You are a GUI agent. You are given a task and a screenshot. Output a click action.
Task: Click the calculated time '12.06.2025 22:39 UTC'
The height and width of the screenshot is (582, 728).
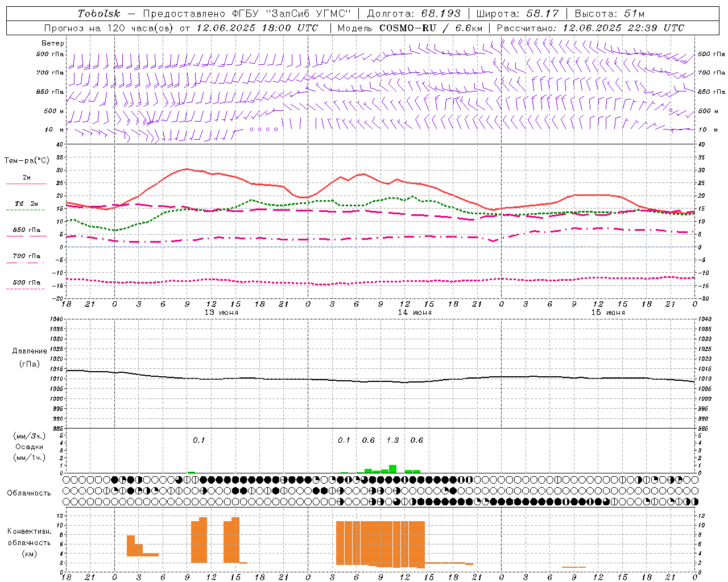point(623,28)
